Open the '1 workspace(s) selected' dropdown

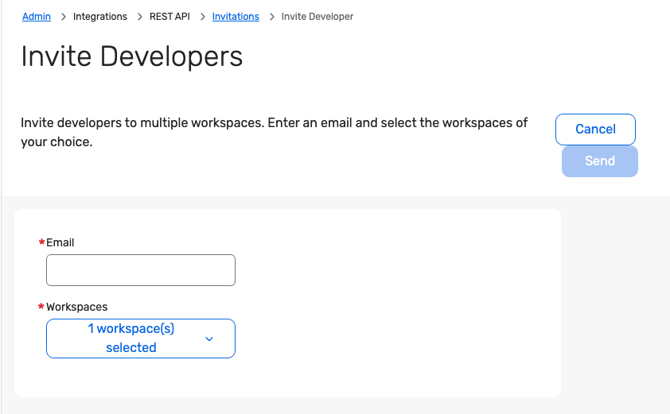click(x=131, y=338)
